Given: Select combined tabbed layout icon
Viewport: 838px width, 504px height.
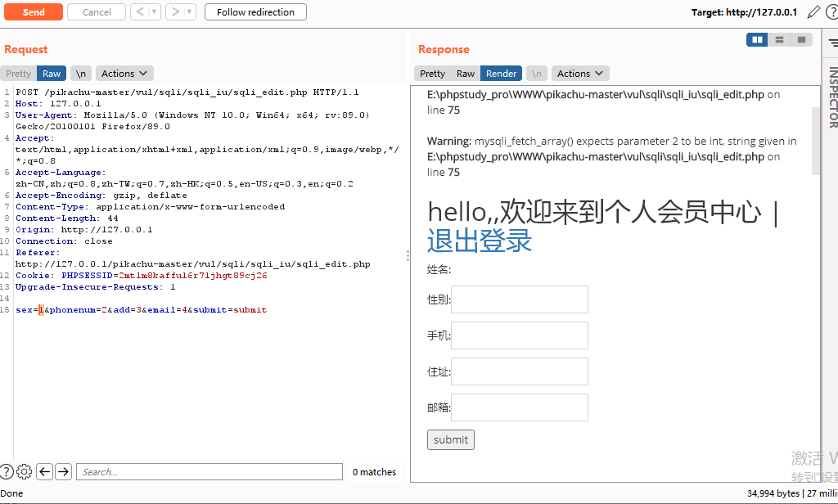Looking at the screenshot, I should click(x=801, y=39).
